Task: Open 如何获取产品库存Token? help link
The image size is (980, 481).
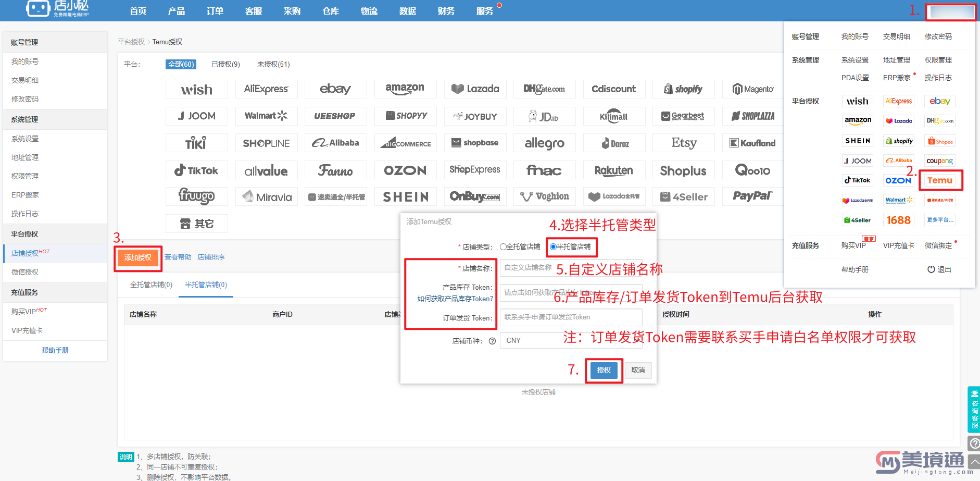Action: click(x=455, y=299)
